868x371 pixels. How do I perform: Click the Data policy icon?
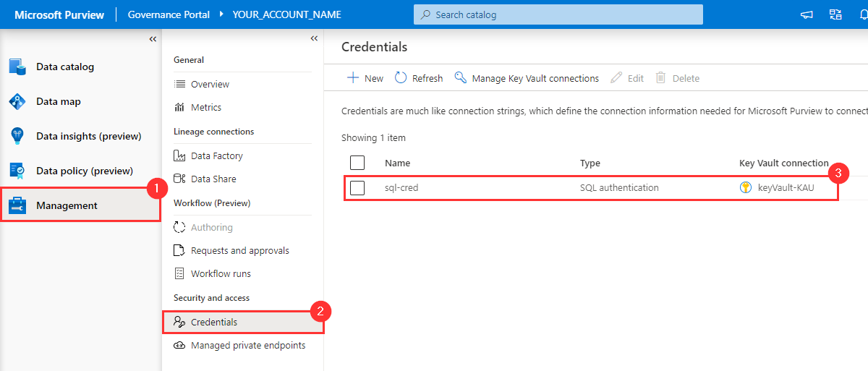(17, 171)
